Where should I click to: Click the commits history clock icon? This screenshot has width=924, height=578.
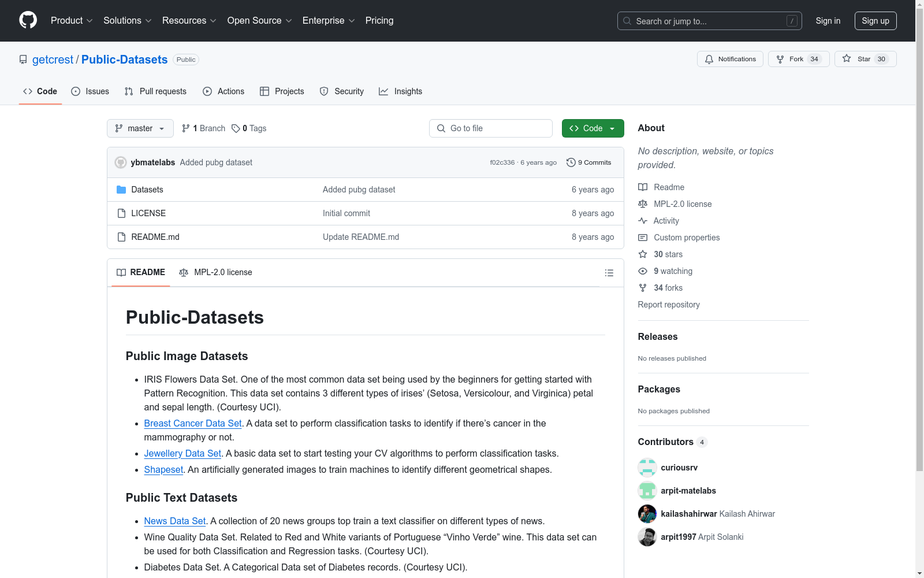tap(571, 162)
